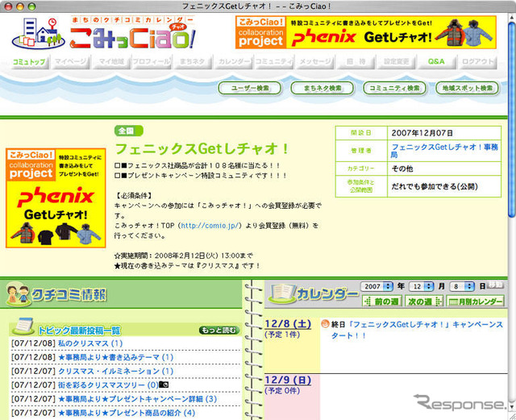Click the 移動 button beside the date

click(496, 285)
